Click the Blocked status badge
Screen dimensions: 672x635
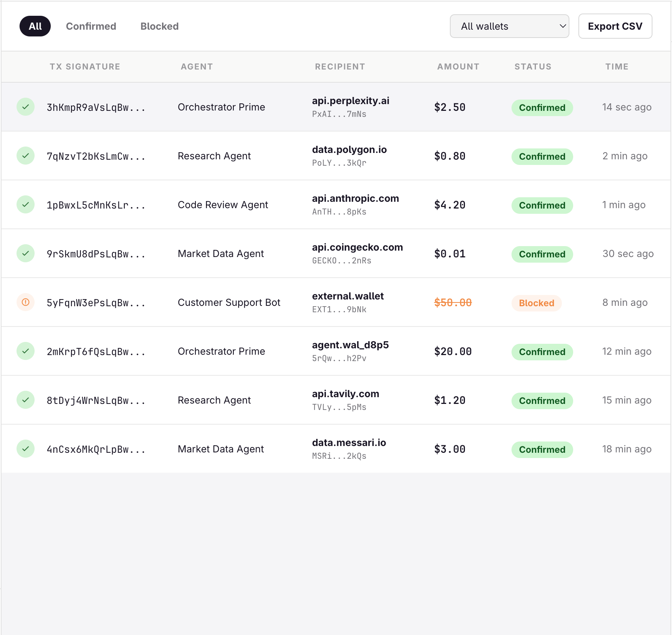(x=536, y=303)
